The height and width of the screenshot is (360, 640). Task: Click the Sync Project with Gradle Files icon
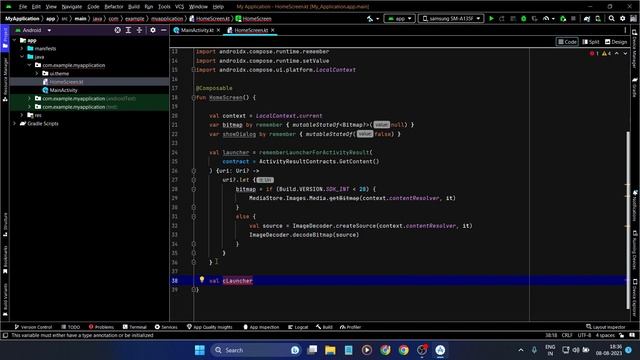pyautogui.click(x=587, y=18)
